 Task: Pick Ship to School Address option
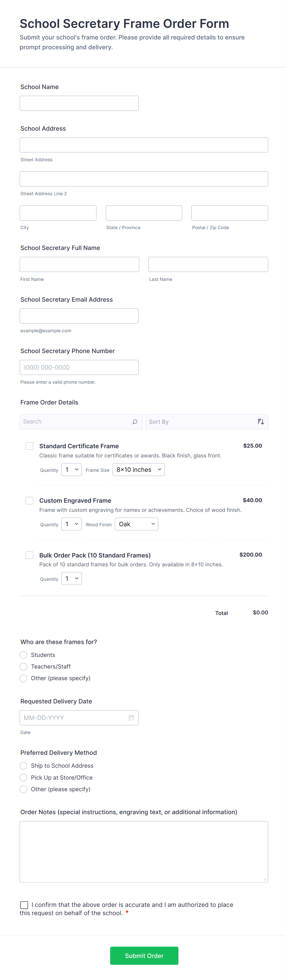click(x=24, y=766)
